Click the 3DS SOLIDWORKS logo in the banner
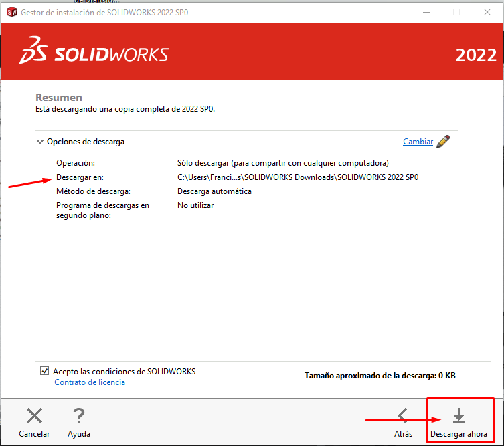 (x=94, y=50)
